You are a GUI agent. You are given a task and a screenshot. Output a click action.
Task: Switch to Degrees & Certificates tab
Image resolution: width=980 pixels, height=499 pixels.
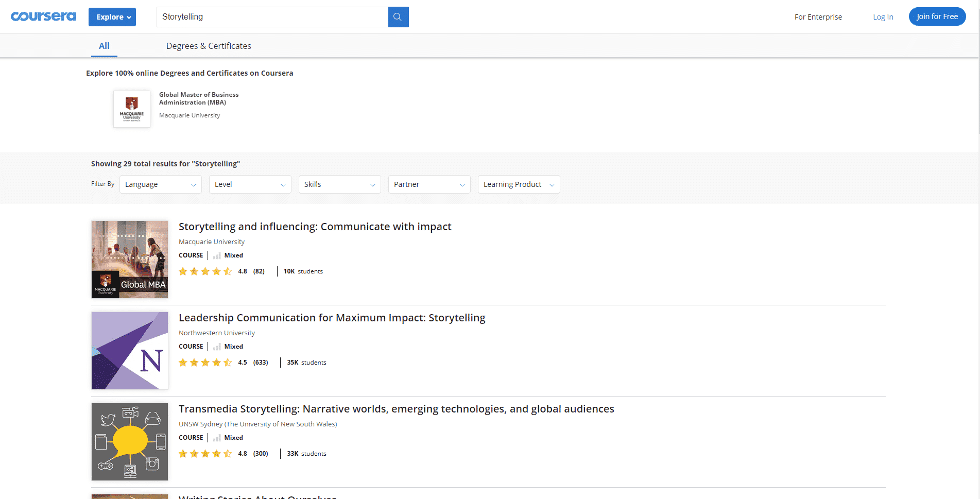pyautogui.click(x=209, y=46)
